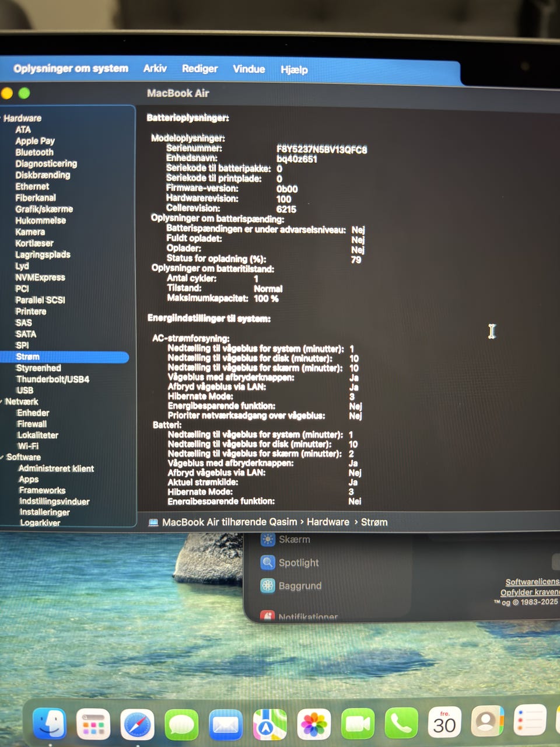
Task: Open the Messages speech-bubble icon
Action: click(x=181, y=724)
